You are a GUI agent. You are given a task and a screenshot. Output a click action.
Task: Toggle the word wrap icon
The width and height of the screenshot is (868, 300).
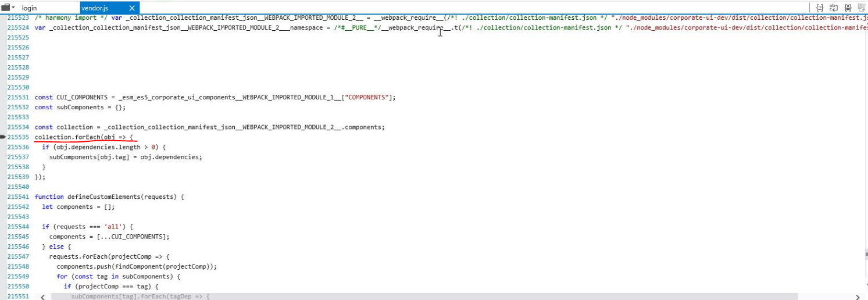834,8
